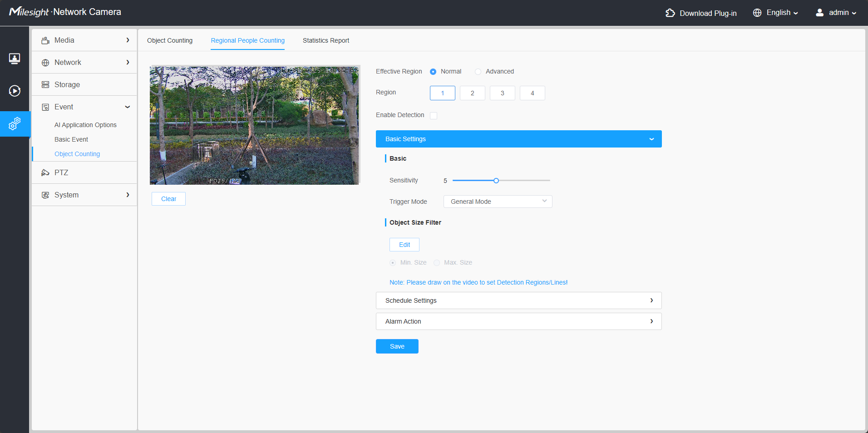Click the Network globe icon
The height and width of the screenshot is (433, 868).
click(45, 63)
